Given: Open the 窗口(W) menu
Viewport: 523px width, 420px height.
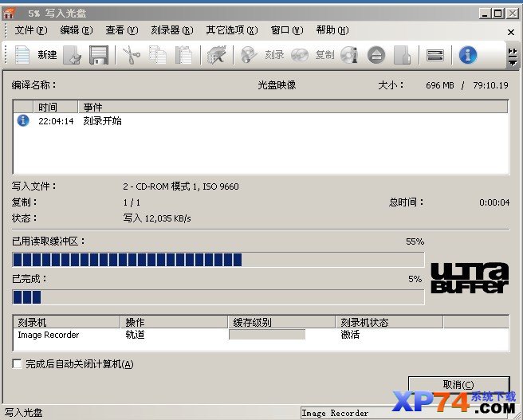Looking at the screenshot, I should pos(287,30).
